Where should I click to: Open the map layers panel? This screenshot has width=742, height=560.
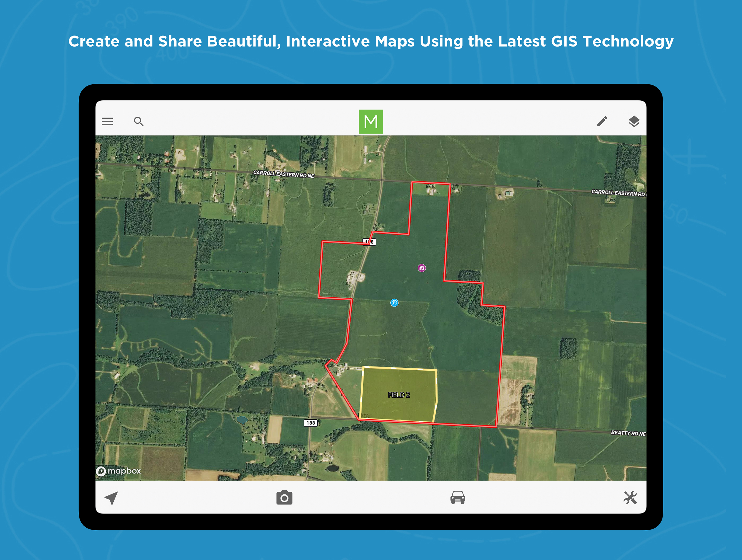click(634, 121)
